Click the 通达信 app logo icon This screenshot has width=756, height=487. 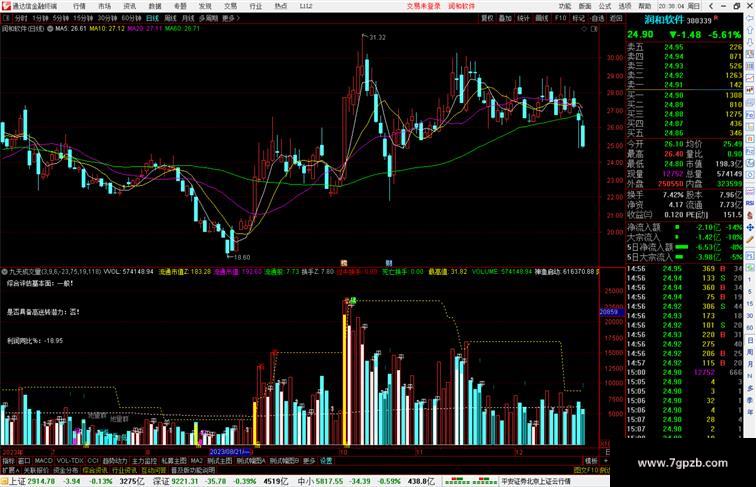click(6, 6)
